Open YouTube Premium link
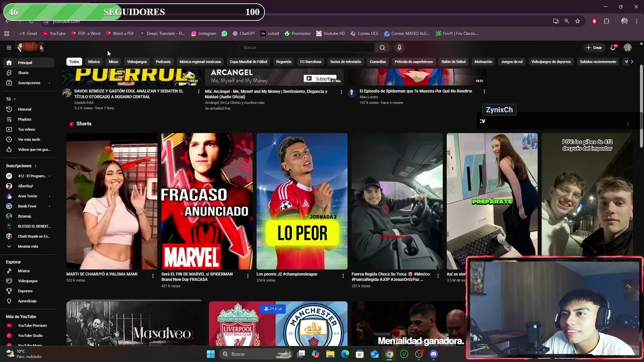644x362 pixels. (29, 325)
